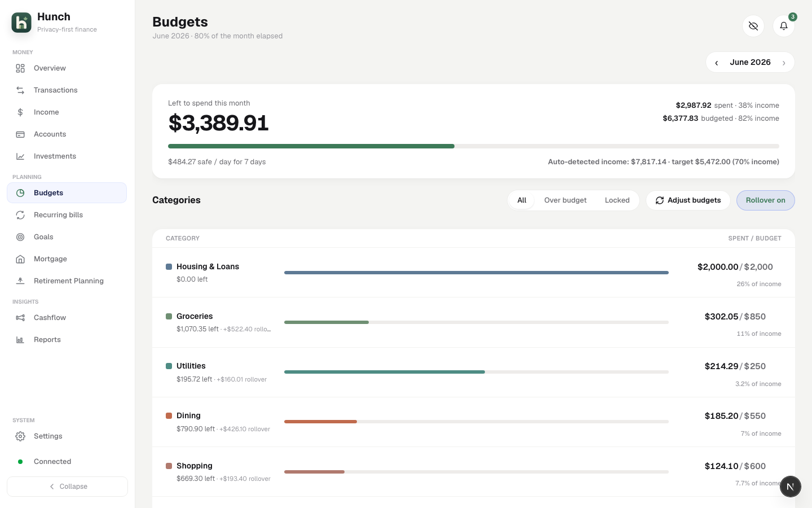Click the Investments chart icon
This screenshot has height=508, width=812.
pos(20,156)
